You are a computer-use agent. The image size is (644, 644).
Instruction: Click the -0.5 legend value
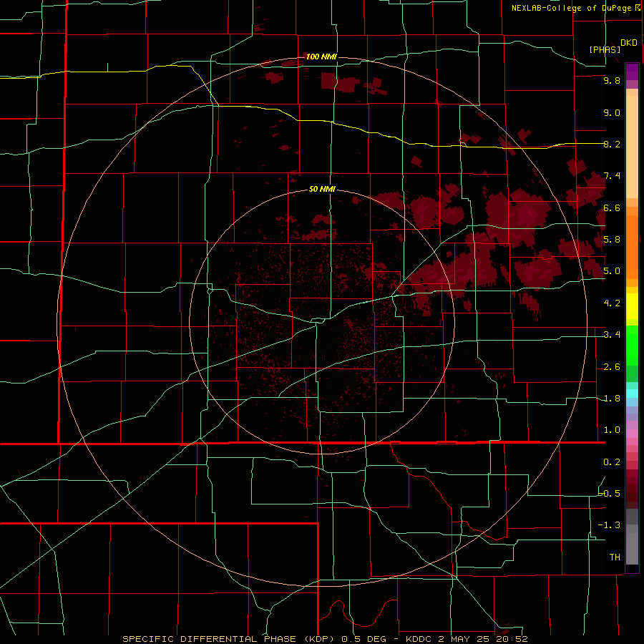coord(610,493)
